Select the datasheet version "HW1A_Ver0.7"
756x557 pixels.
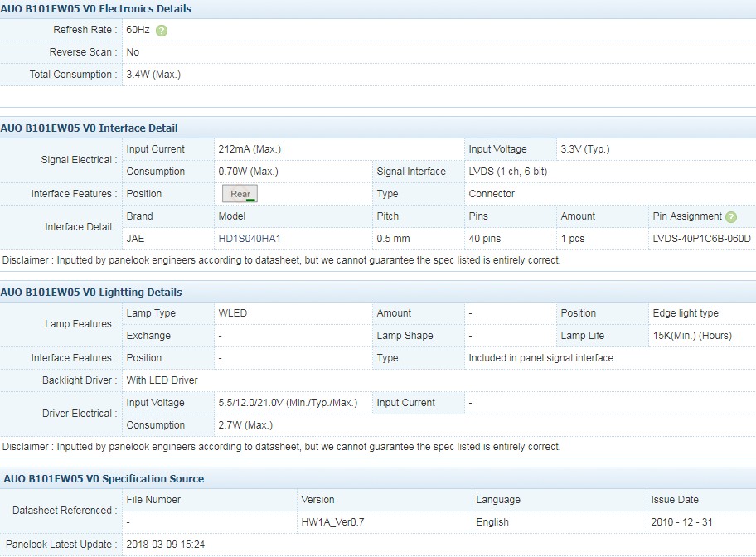pos(332,522)
